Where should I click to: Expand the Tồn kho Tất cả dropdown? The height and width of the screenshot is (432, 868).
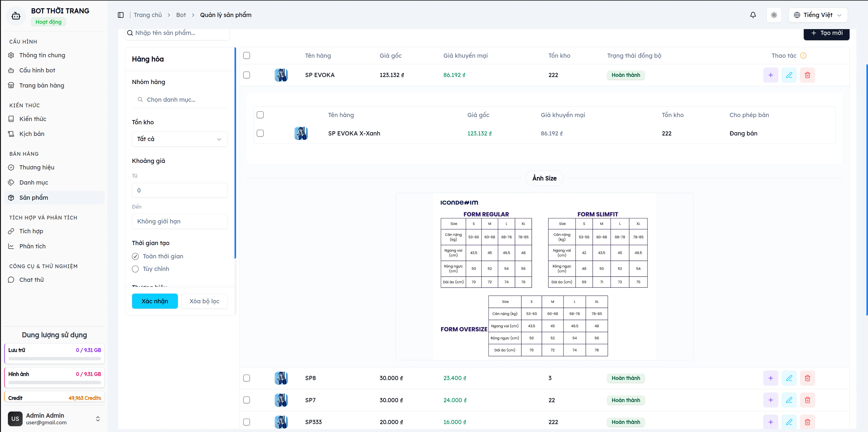[180, 139]
